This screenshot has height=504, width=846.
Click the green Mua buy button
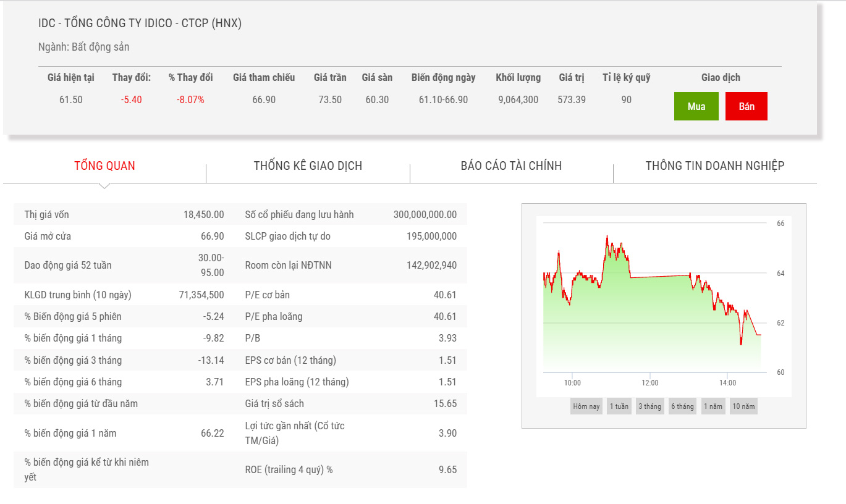[696, 106]
